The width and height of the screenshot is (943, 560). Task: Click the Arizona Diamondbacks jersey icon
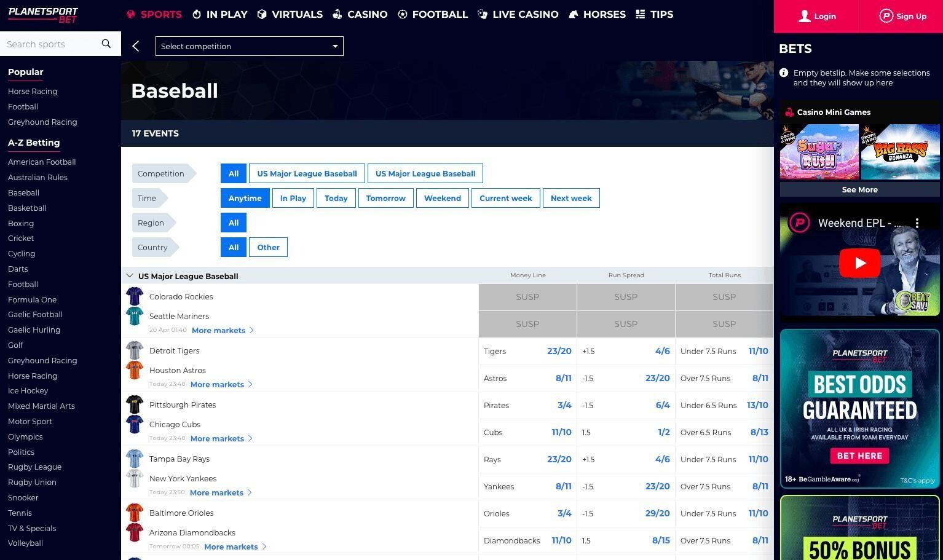[135, 532]
